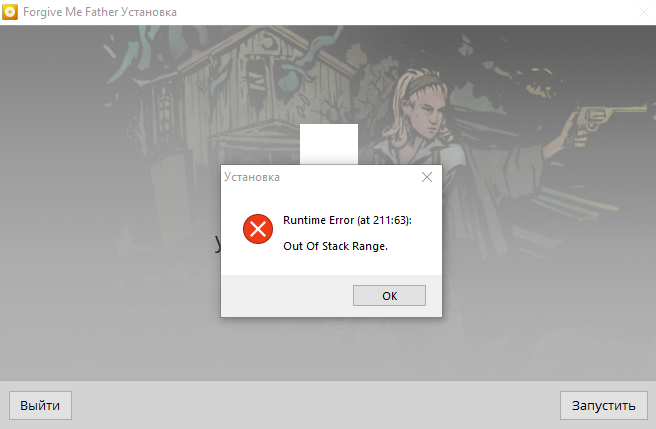
Task: Click the "Out Of Stack Range." message
Action: point(336,246)
